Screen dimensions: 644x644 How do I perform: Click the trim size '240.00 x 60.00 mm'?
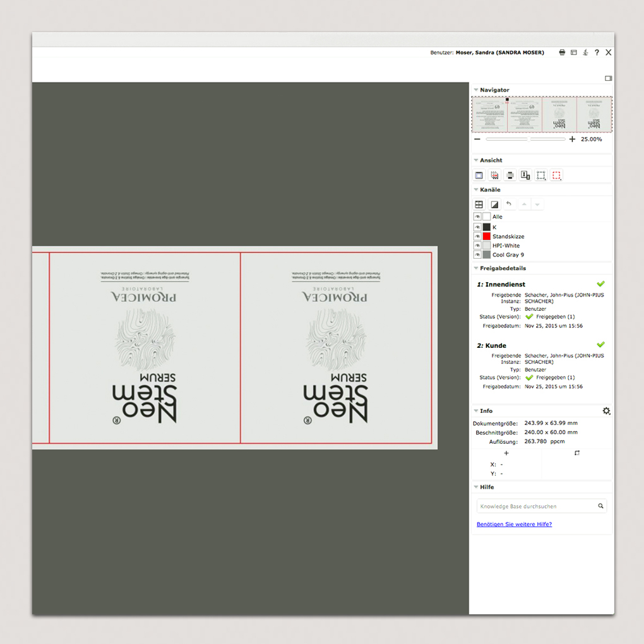pyautogui.click(x=551, y=432)
